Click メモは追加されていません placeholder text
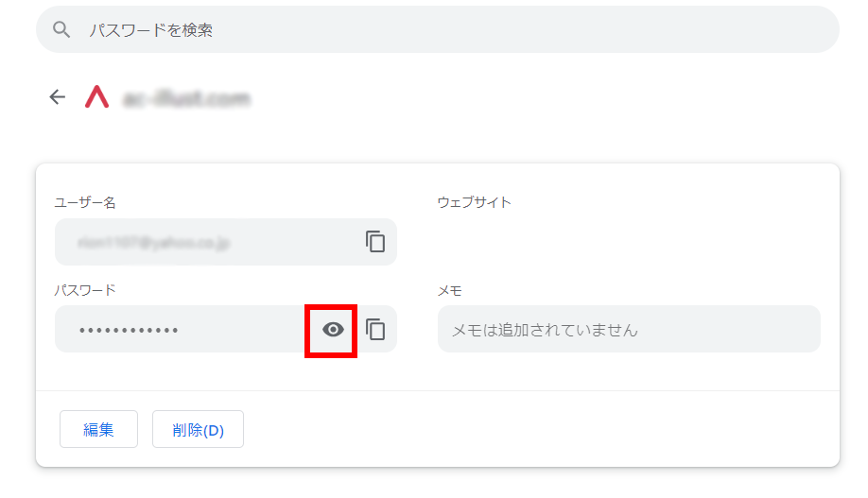This screenshot has height=498, width=868. point(545,330)
